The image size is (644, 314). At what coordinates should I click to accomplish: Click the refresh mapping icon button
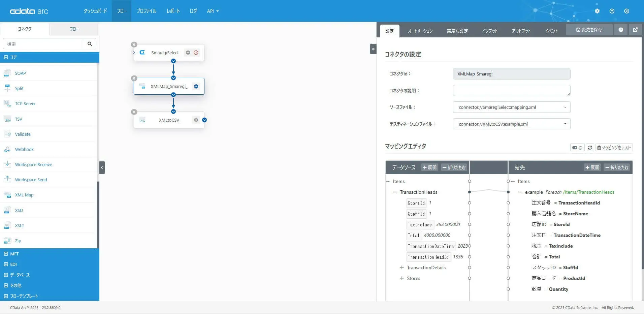[590, 148]
